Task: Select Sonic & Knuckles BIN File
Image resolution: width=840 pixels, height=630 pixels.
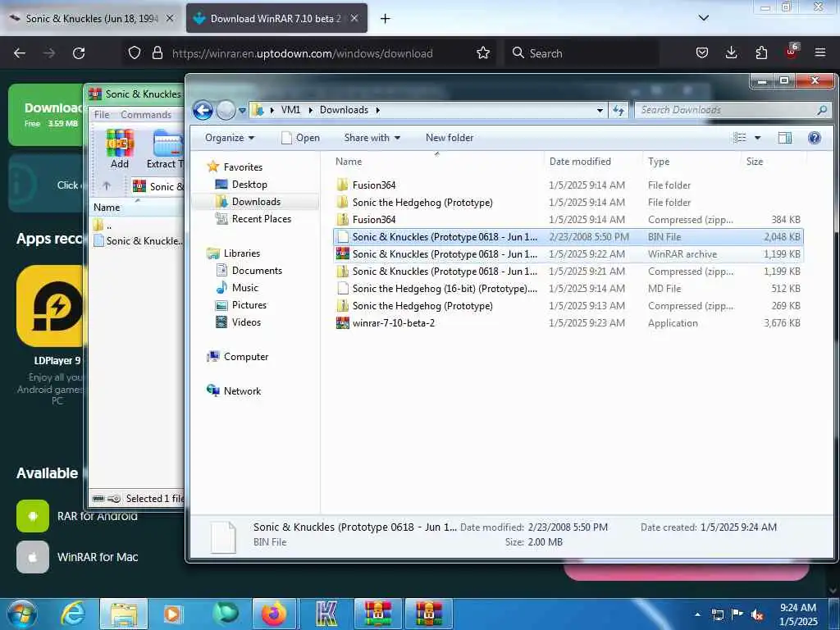Action: click(568, 237)
